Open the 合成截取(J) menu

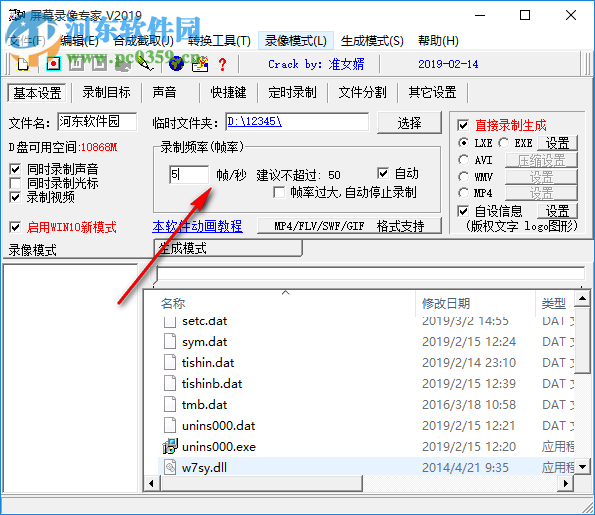click(x=143, y=41)
